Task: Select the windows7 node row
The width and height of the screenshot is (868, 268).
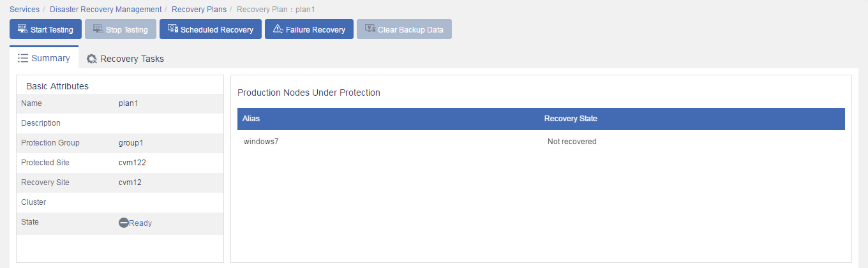Action: 541,142
